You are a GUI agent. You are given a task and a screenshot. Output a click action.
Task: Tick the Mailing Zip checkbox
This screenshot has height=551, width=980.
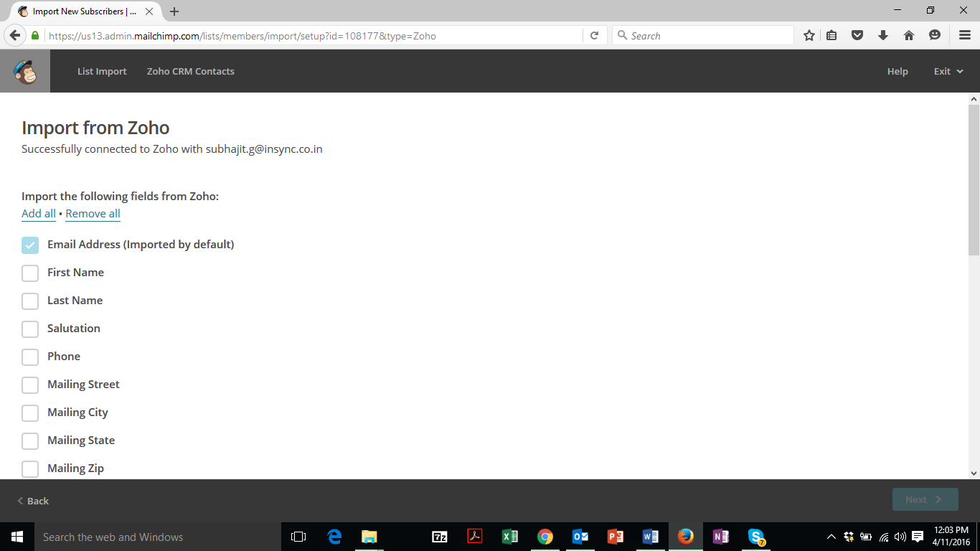click(x=30, y=468)
